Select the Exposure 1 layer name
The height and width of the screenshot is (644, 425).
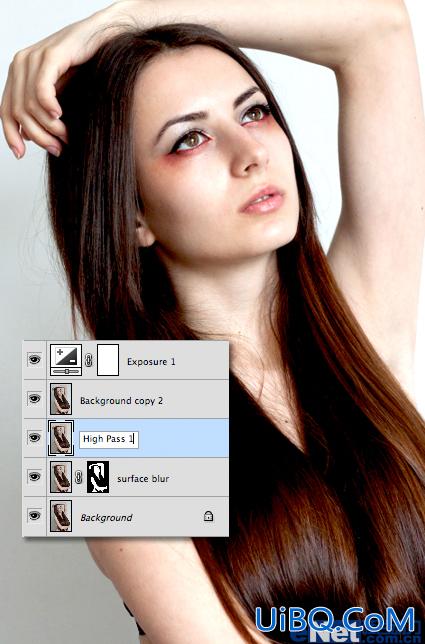click(151, 362)
